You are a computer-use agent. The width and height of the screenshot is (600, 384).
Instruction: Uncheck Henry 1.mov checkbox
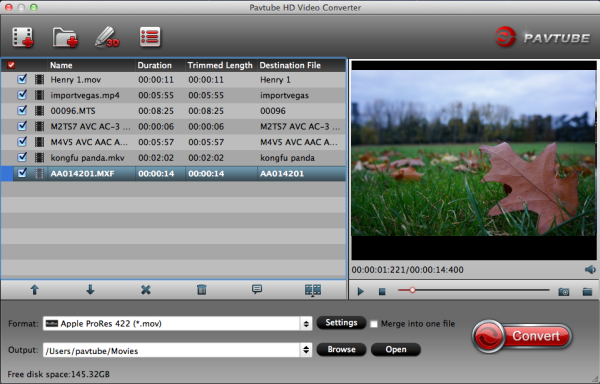click(x=22, y=79)
